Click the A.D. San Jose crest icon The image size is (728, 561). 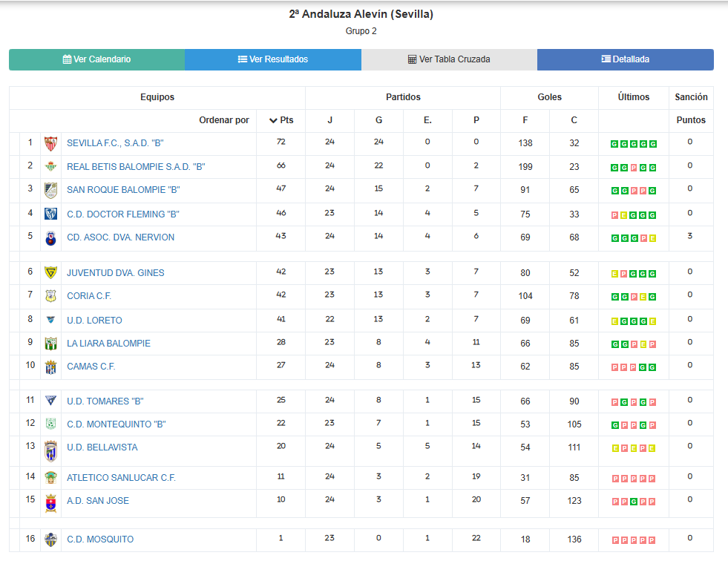pos(50,503)
